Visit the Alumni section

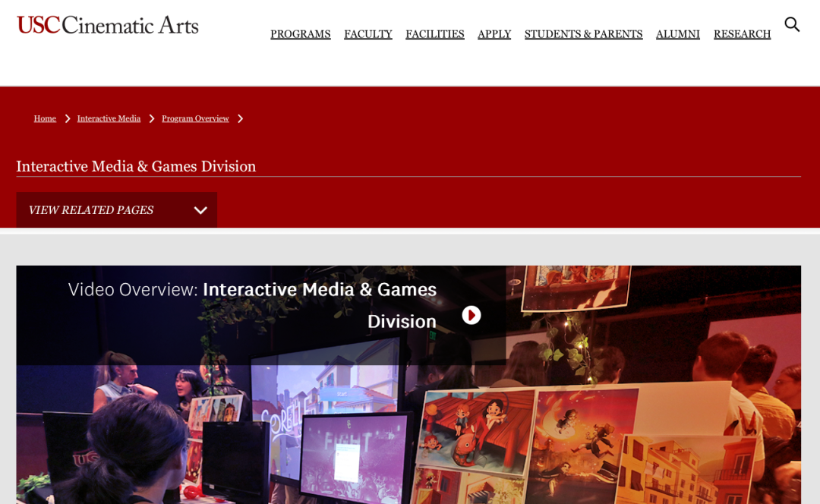coord(677,34)
